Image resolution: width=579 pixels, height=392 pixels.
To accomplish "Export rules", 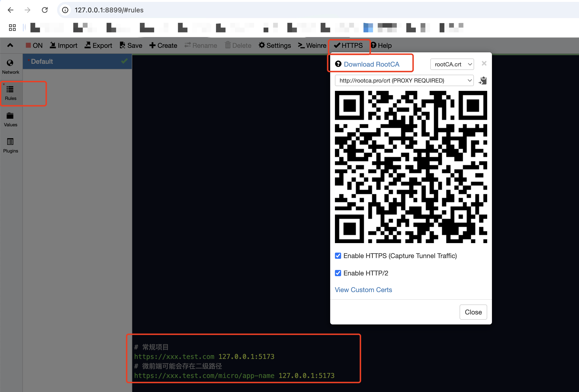I will tap(98, 45).
